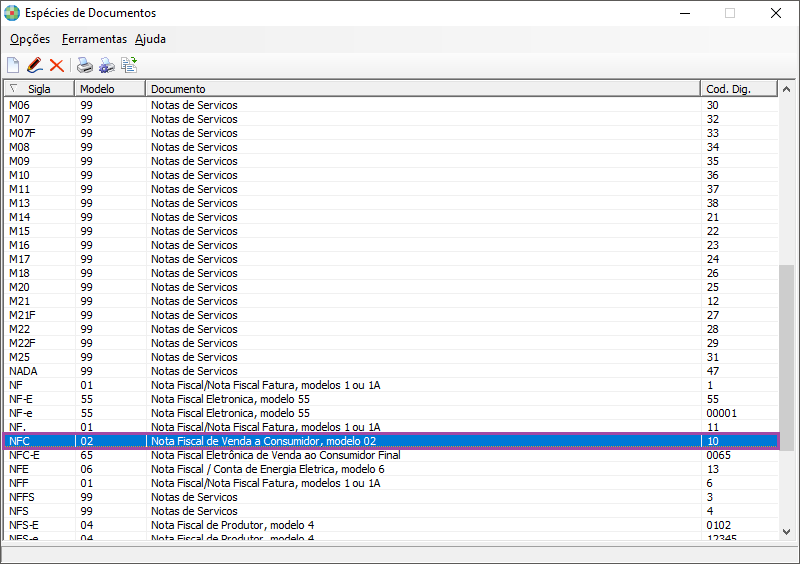This screenshot has width=800, height=564.
Task: Open the Ferramentas menu
Action: pyautogui.click(x=94, y=39)
